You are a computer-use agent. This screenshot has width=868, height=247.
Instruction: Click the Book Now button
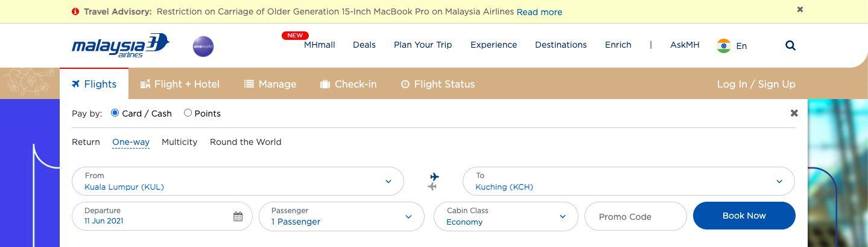(744, 216)
